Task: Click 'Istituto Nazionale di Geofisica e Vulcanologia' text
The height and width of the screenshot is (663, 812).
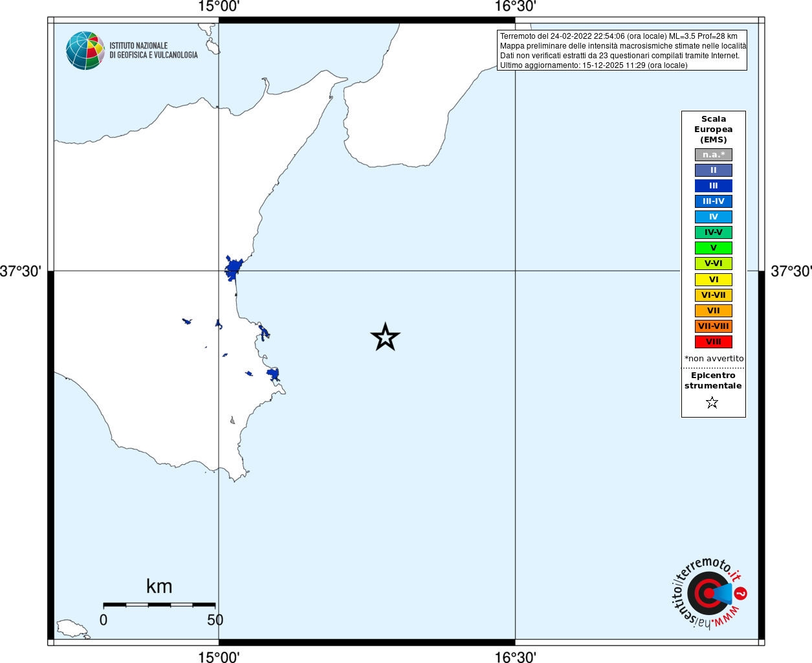Action: pos(153,51)
